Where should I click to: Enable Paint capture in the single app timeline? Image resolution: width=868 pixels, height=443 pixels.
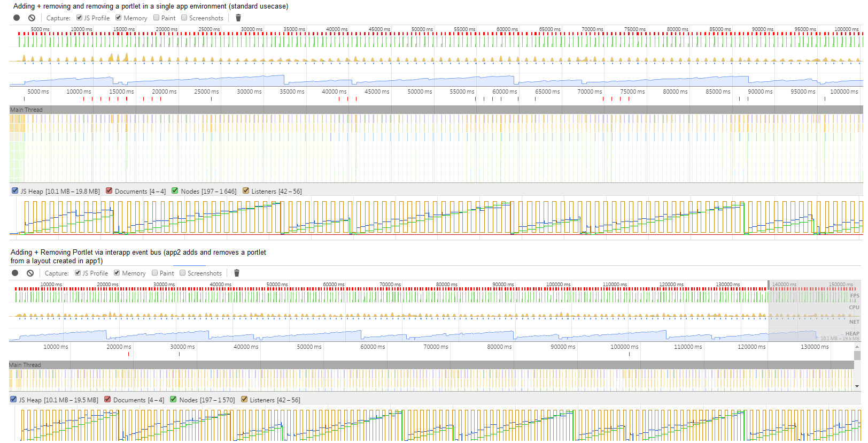[156, 18]
